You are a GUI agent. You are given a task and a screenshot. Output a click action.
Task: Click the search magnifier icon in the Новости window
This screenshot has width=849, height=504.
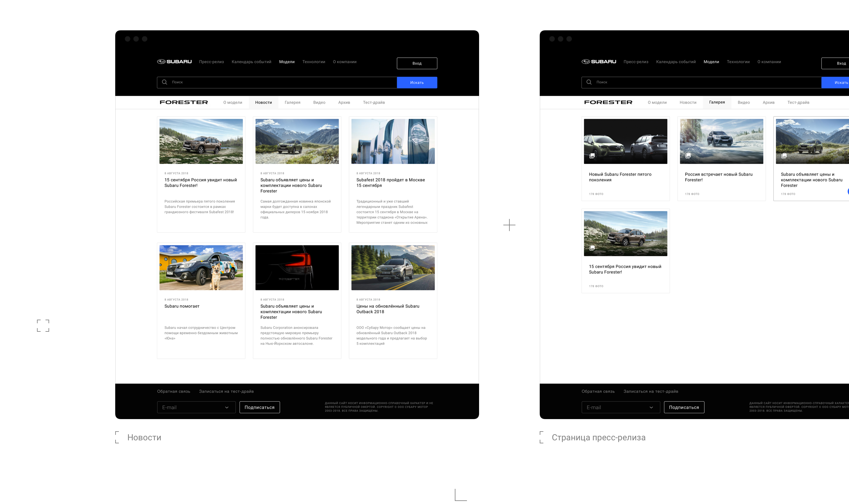coord(164,82)
